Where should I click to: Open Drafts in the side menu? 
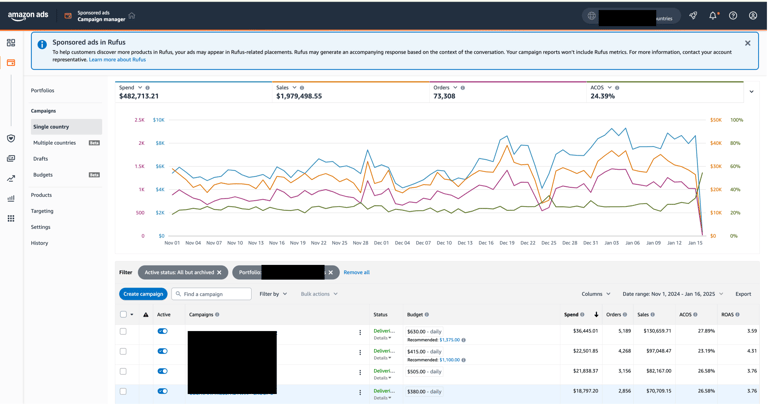tap(41, 159)
